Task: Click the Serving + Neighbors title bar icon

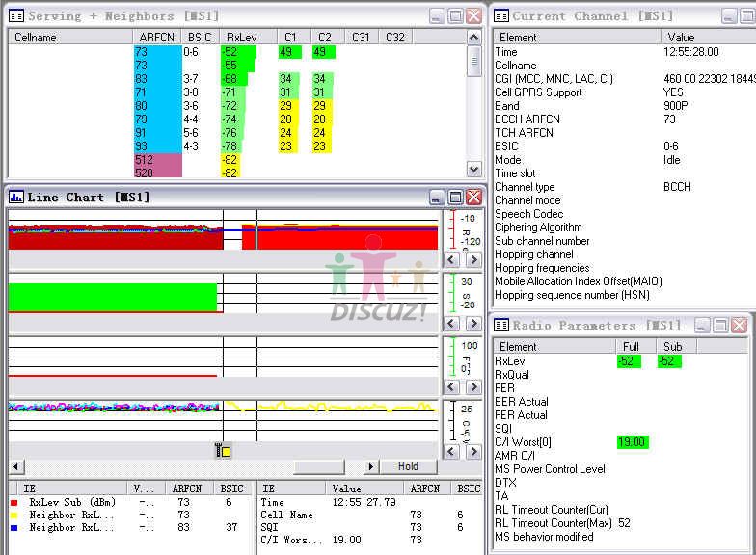Action: pyautogui.click(x=16, y=15)
